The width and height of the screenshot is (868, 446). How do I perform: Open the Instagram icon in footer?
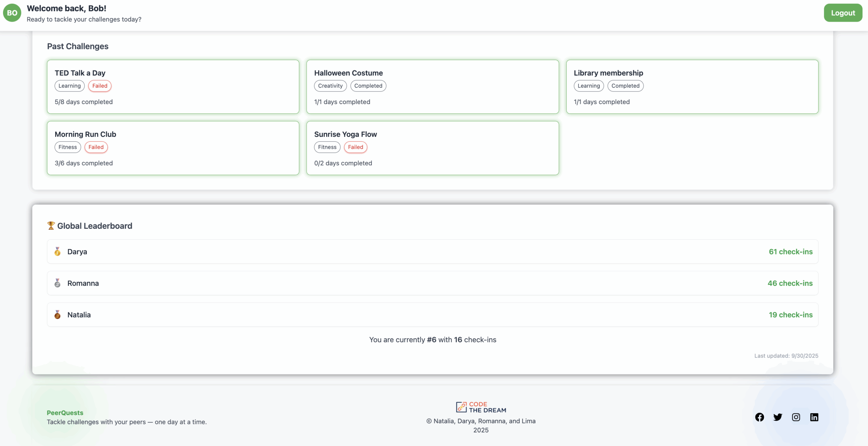(796, 417)
